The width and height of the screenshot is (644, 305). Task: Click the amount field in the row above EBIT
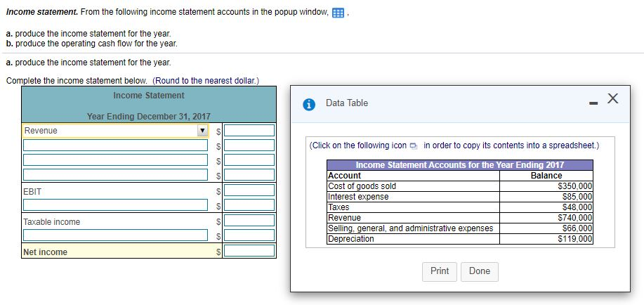click(249, 175)
